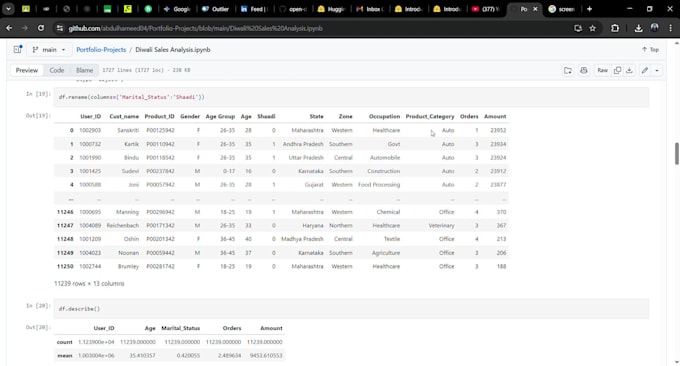Open the Chrome profile avatar
This screenshot has width=680, height=366.
click(x=654, y=28)
